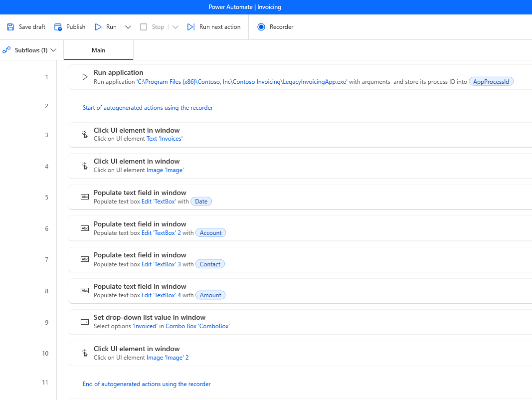532x400 pixels.
Task: Expand the Subflows (1) dropdown chevron
Action: click(x=53, y=50)
